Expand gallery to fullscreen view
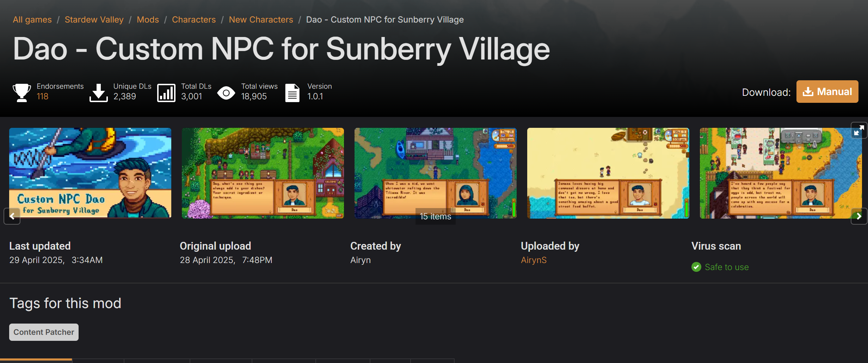 (859, 130)
